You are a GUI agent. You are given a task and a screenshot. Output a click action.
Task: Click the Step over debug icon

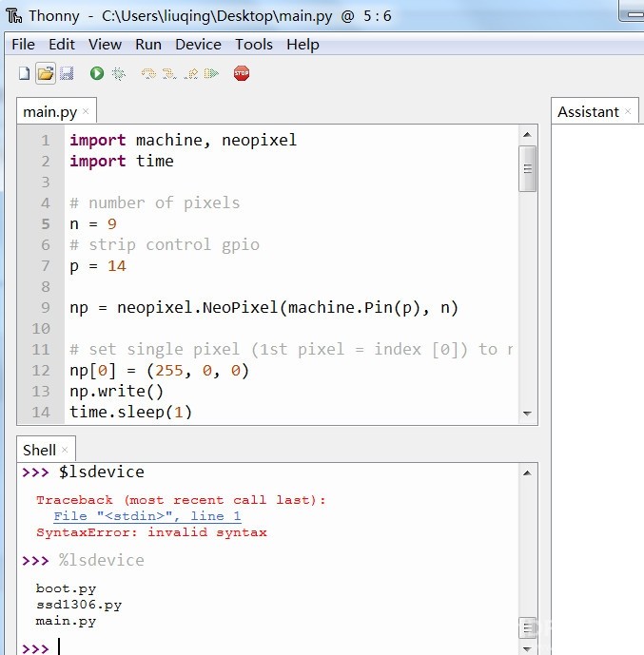click(148, 73)
